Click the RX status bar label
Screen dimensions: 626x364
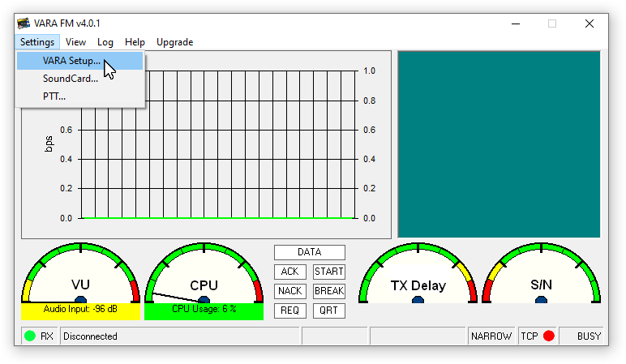(47, 336)
